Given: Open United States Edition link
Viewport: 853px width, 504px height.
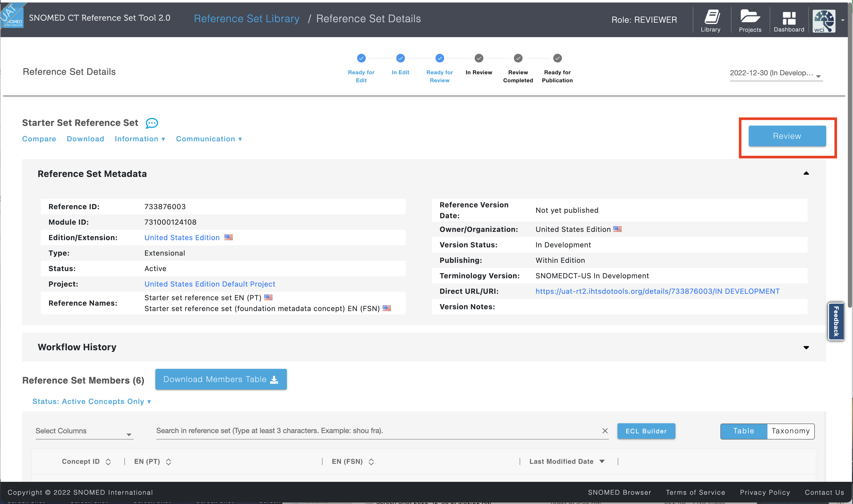Looking at the screenshot, I should 182,238.
